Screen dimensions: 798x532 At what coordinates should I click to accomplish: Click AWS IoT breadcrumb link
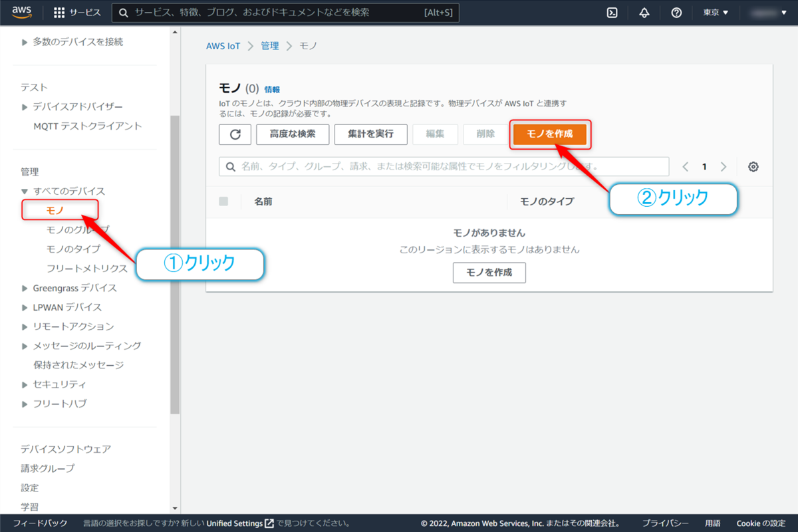(x=223, y=46)
